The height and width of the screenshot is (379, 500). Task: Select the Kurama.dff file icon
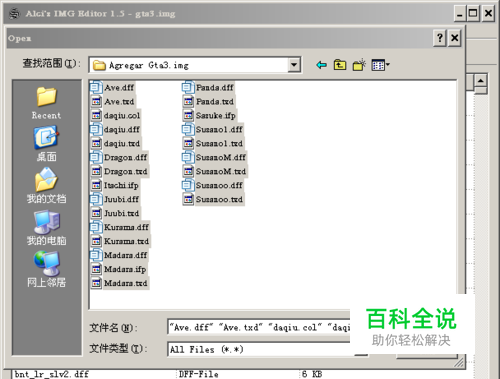pos(96,227)
